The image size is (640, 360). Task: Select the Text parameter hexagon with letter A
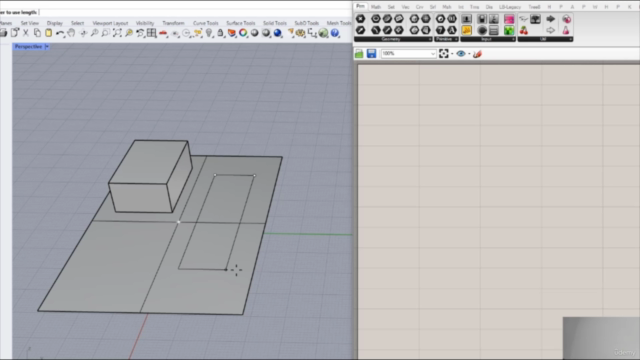tap(452, 30)
